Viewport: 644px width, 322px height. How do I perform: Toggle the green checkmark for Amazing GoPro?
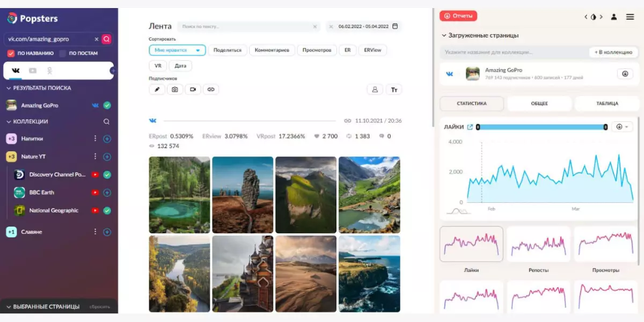pos(107,105)
